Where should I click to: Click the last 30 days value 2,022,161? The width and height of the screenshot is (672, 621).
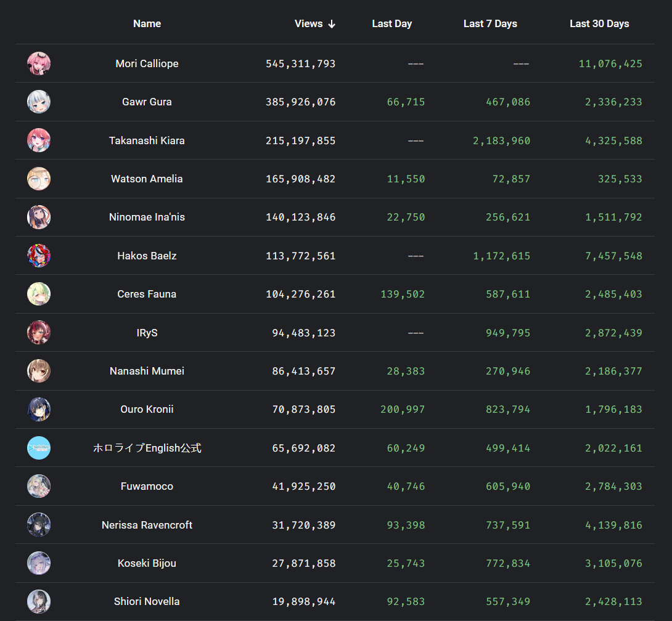[x=613, y=448]
